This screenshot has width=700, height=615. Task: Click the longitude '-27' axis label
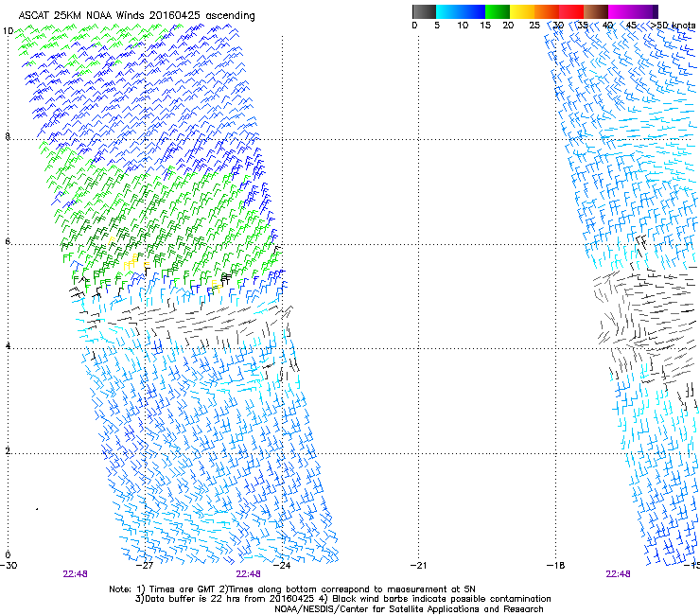pyautogui.click(x=145, y=566)
